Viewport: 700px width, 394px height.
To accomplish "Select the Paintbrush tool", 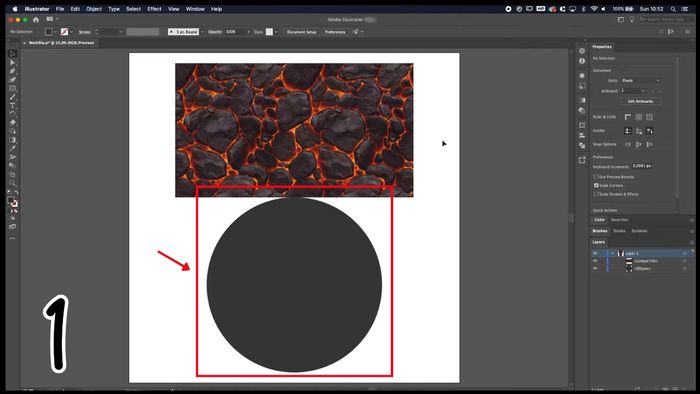I will [12, 97].
